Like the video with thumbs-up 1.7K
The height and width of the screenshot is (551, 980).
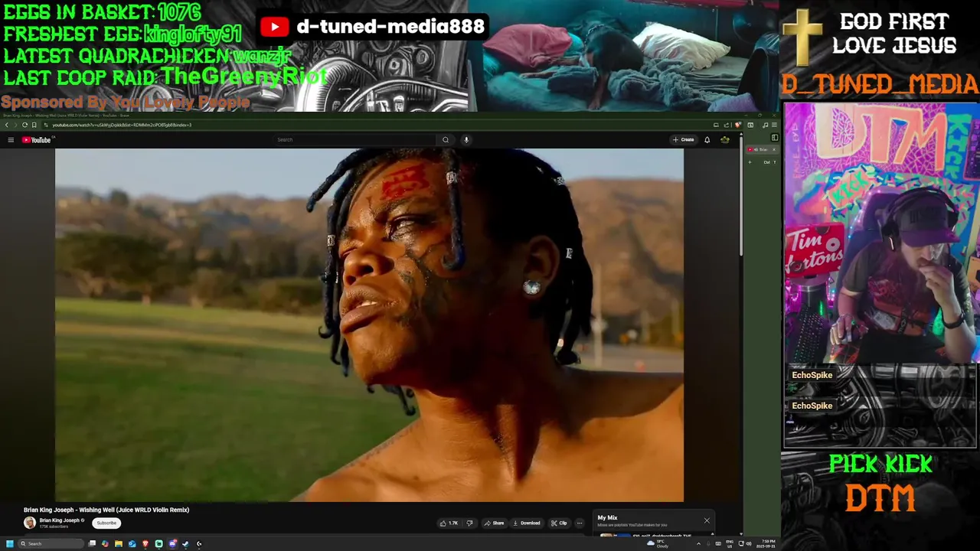pyautogui.click(x=449, y=523)
